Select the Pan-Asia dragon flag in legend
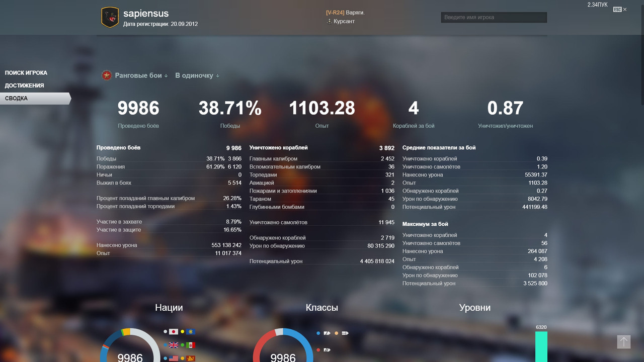This screenshot has width=644, height=362. point(191,358)
